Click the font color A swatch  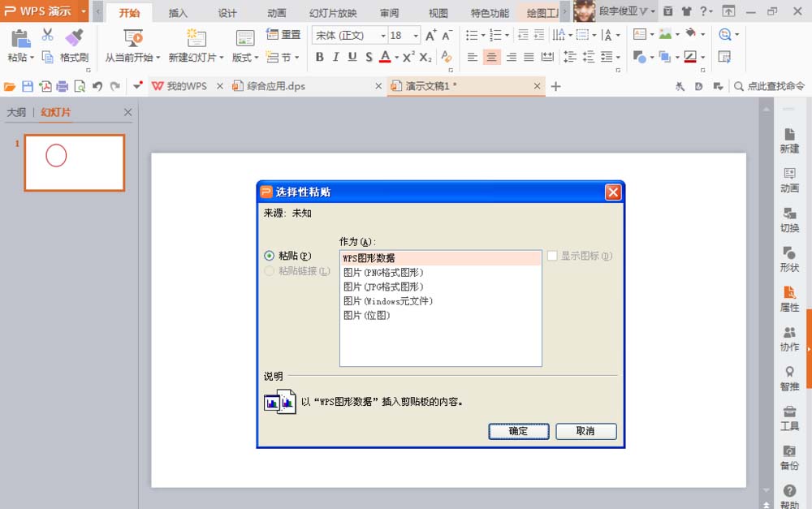pos(385,57)
